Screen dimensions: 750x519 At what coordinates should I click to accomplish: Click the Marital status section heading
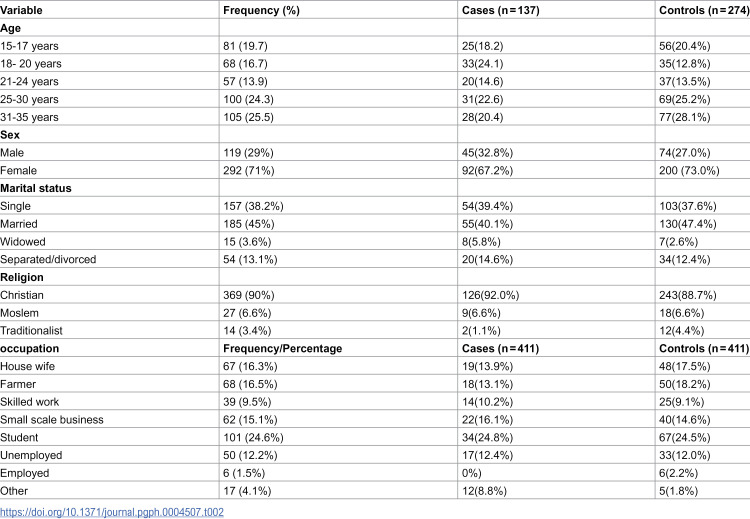tap(36, 188)
